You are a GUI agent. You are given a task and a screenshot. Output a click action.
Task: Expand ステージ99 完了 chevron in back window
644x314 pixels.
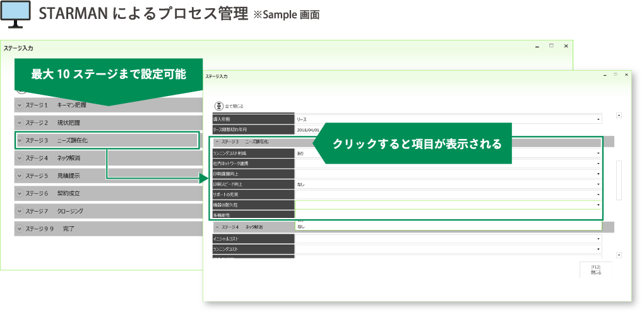point(20,229)
